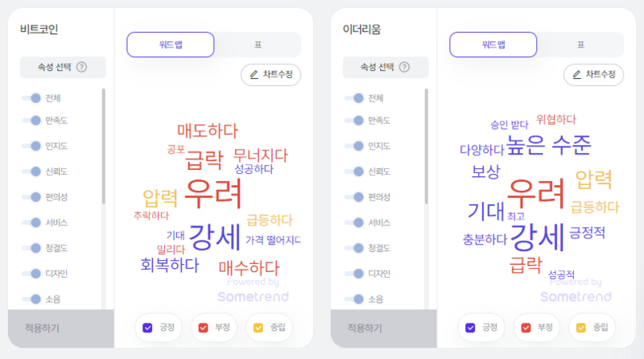Viewport: 644px width, 359px height.
Task: Click the word 강세 in 비트코인 word cloud
Action: pyautogui.click(x=214, y=237)
